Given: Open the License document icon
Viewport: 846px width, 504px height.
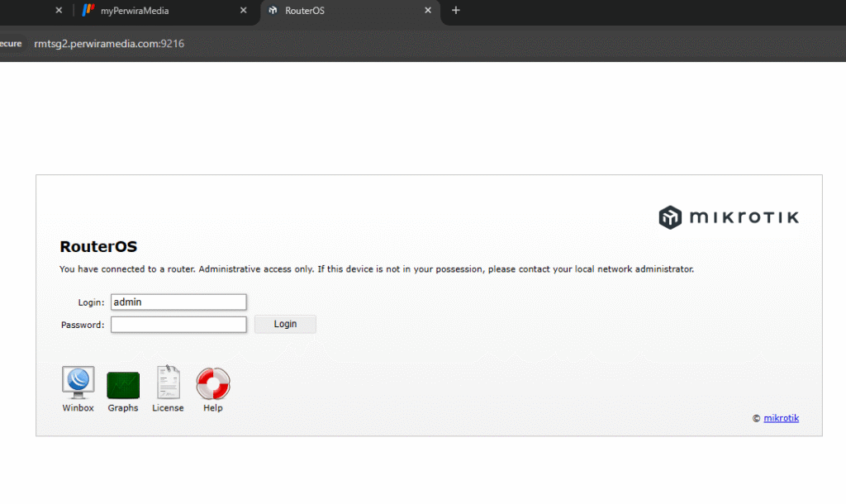Looking at the screenshot, I should [169, 382].
